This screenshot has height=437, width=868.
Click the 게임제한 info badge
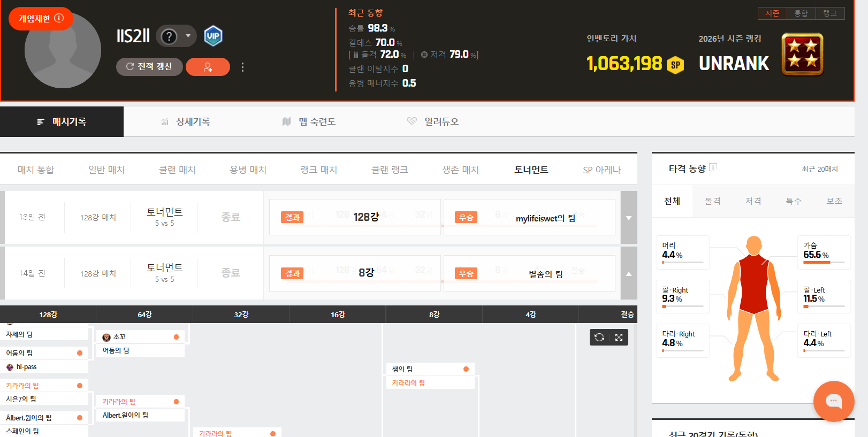point(41,19)
